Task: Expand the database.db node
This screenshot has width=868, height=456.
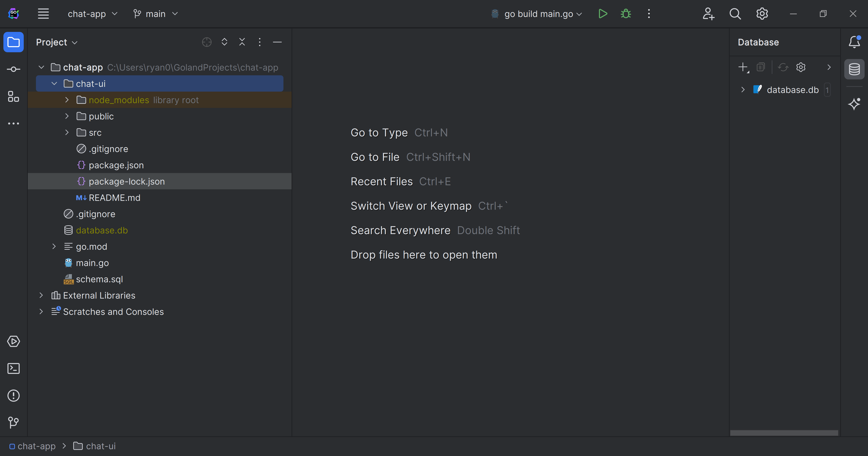Action: [x=743, y=89]
